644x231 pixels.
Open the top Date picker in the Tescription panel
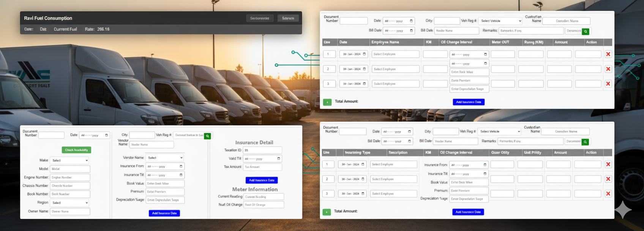click(397, 131)
